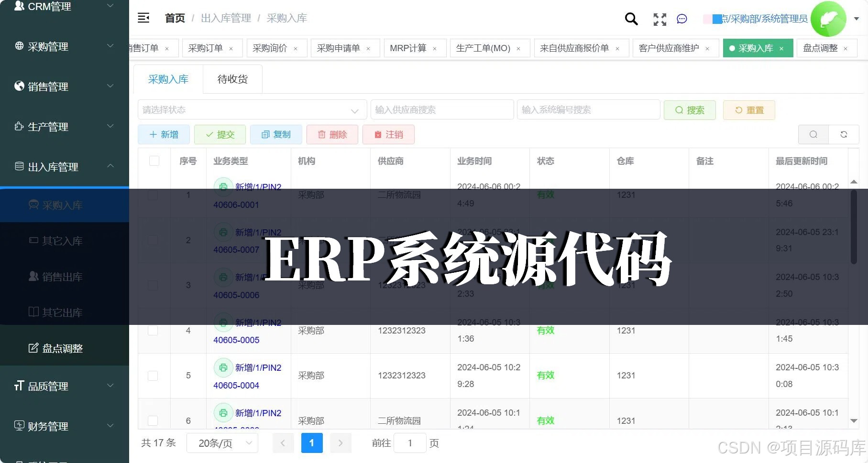
Task: Open the 请选择状态 status dropdown
Action: pos(252,110)
